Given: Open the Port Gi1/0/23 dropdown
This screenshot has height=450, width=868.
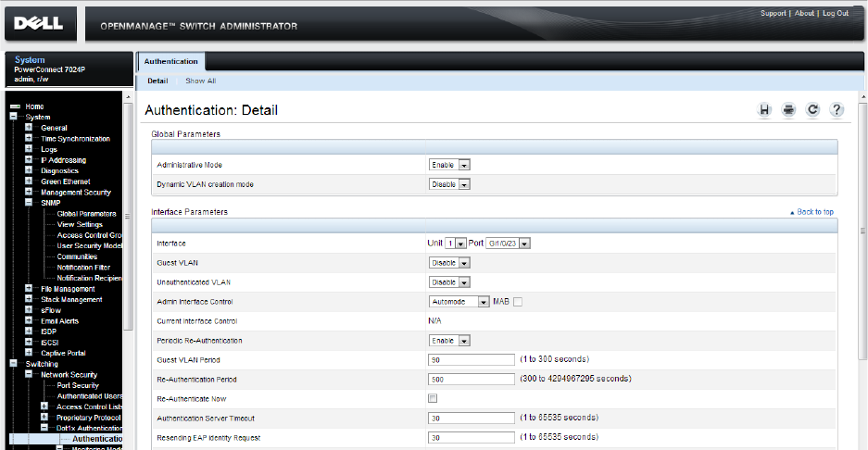Looking at the screenshot, I should [x=509, y=244].
